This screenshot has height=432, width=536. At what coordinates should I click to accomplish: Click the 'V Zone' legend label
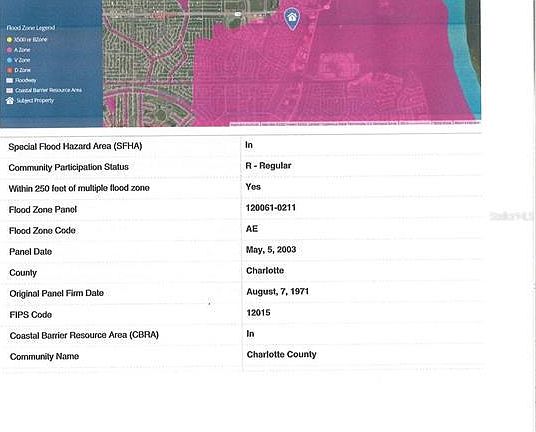(22, 60)
